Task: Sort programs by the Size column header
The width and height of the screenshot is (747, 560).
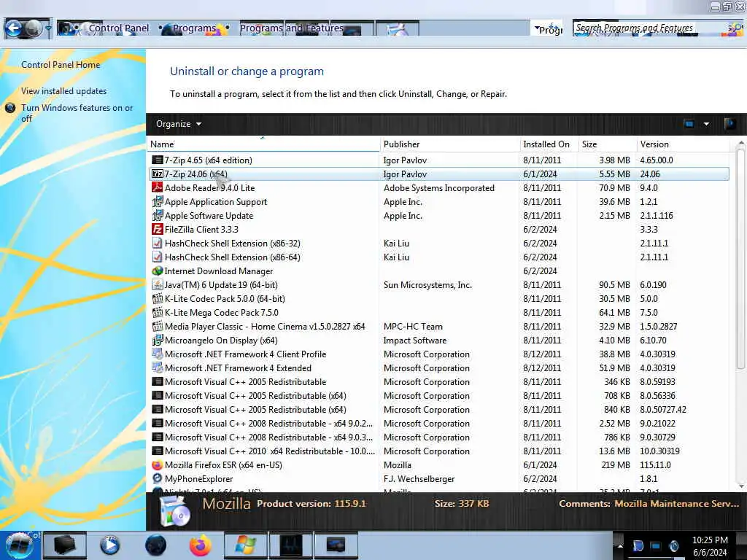Action: click(x=607, y=144)
